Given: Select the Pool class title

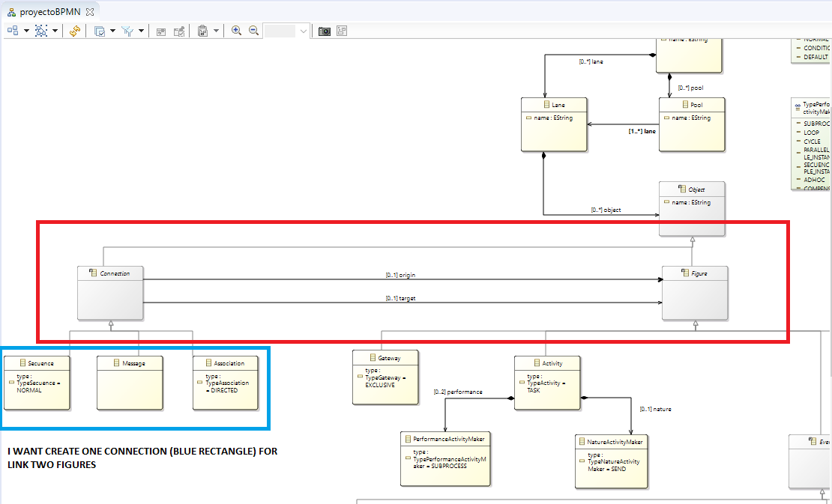Looking at the screenshot, I should pos(696,106).
